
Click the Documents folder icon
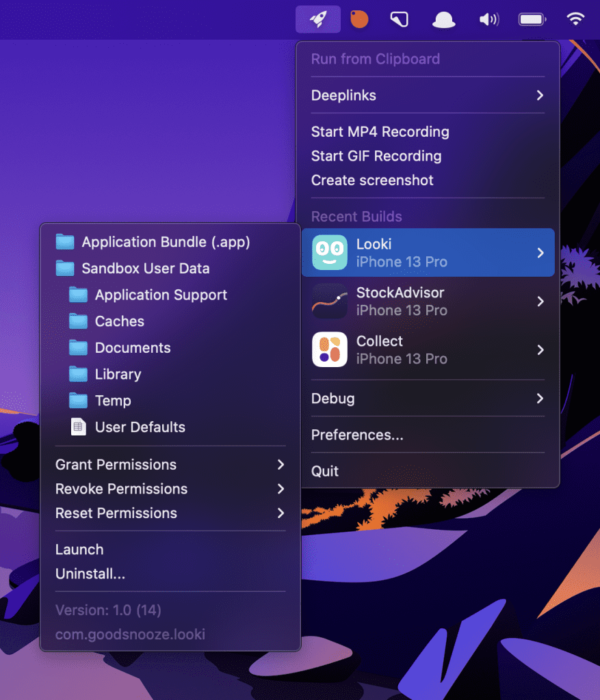pyautogui.click(x=78, y=348)
